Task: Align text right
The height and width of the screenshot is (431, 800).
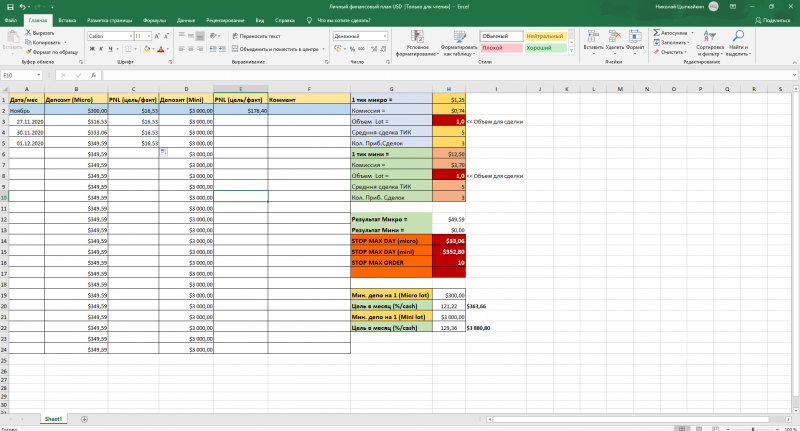Action: click(200, 49)
